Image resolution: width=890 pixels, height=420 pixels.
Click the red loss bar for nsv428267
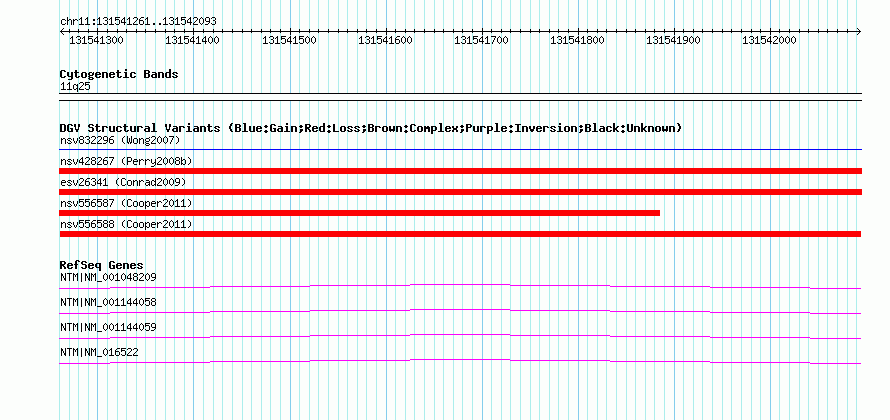pos(460,171)
